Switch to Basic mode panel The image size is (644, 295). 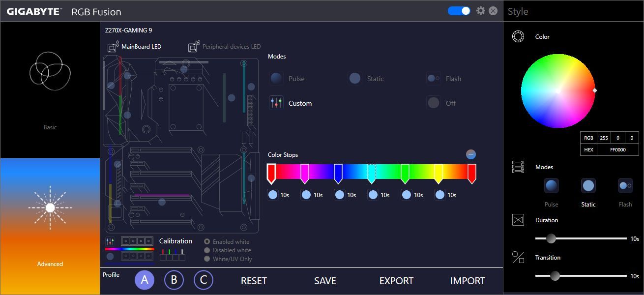click(x=50, y=90)
